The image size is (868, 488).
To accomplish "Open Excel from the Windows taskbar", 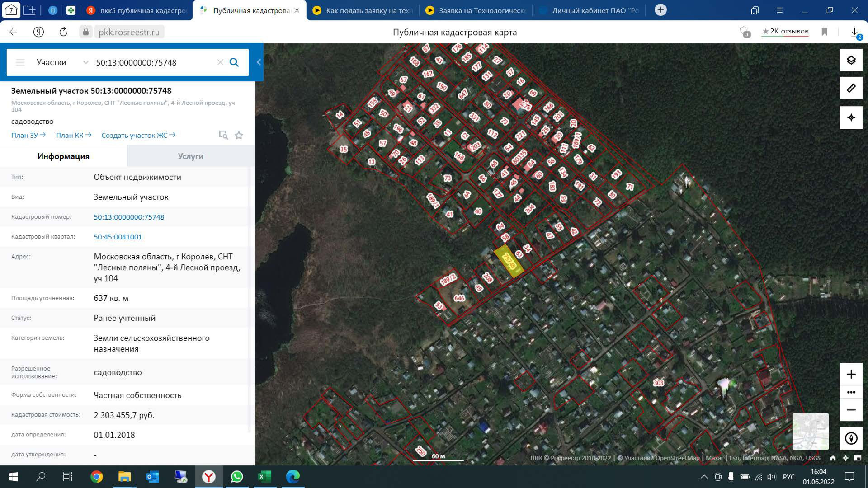I will (x=264, y=477).
